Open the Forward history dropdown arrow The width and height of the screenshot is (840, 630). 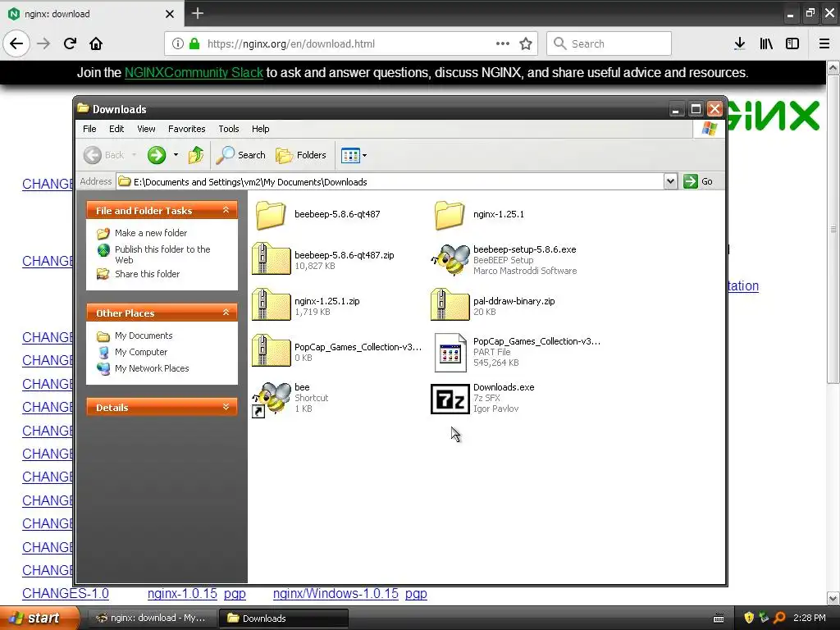(176, 155)
